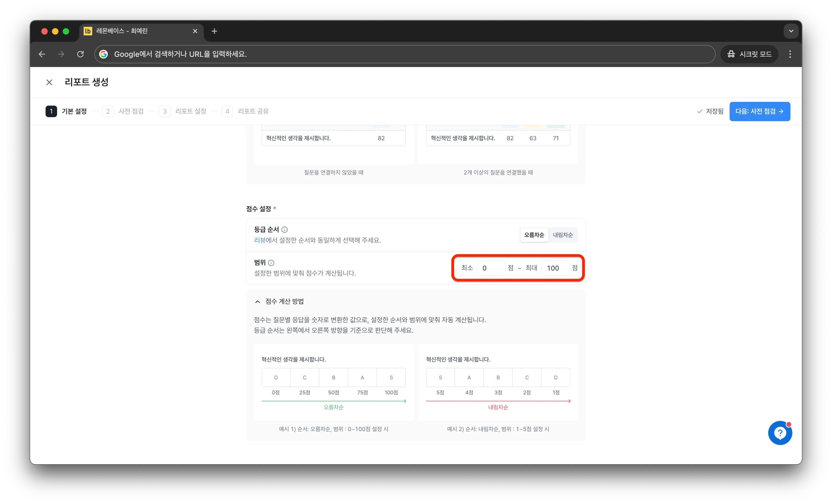Select 오름차순 grade order option
This screenshot has height=504, width=832.
coord(534,235)
